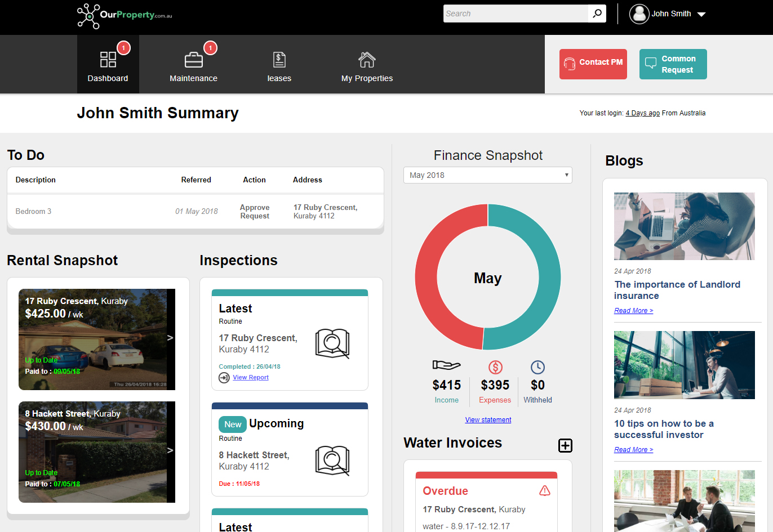Switch to the Dashboard tab
The height and width of the screenshot is (532, 773).
pyautogui.click(x=108, y=78)
